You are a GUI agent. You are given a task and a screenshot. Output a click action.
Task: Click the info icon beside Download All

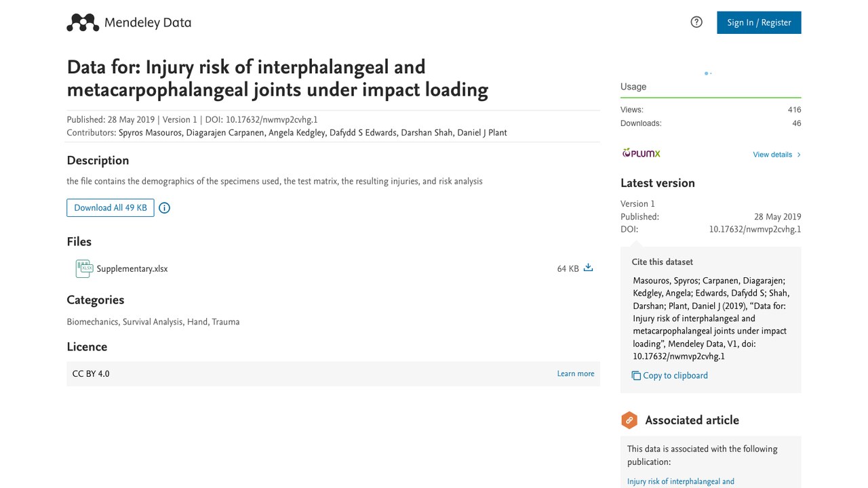click(x=164, y=208)
